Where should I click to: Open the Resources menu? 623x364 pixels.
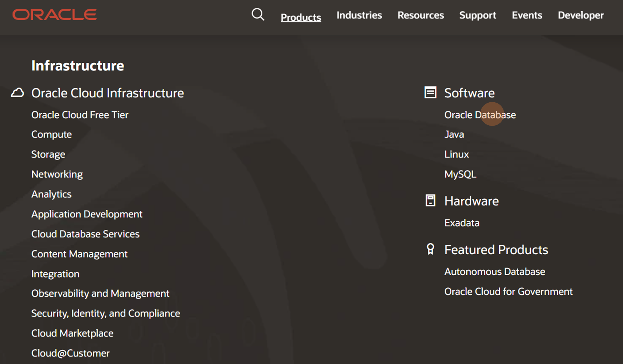pyautogui.click(x=421, y=15)
